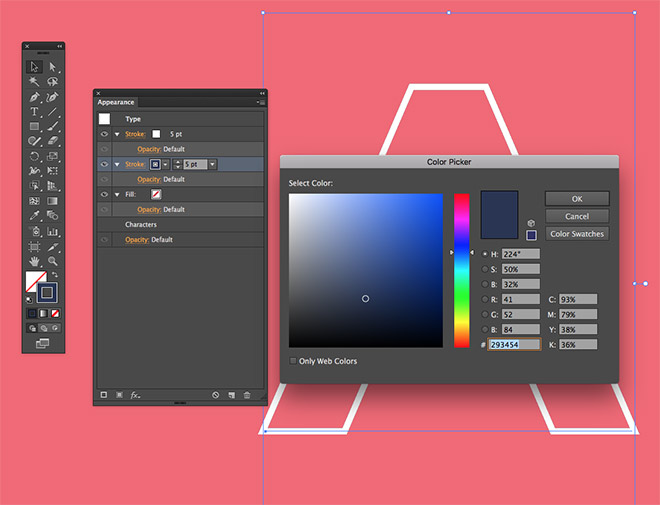Collapse the Tools panel with double arrows

tap(60, 46)
